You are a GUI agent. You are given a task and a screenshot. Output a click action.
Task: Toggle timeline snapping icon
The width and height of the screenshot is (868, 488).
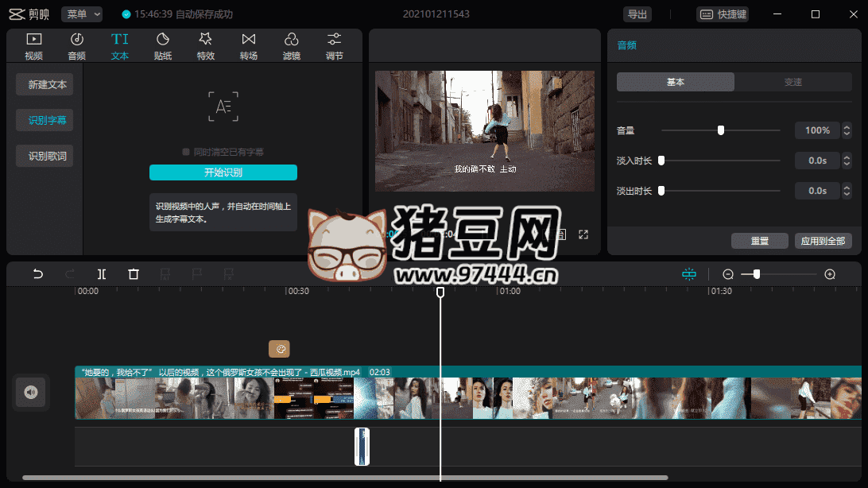688,274
